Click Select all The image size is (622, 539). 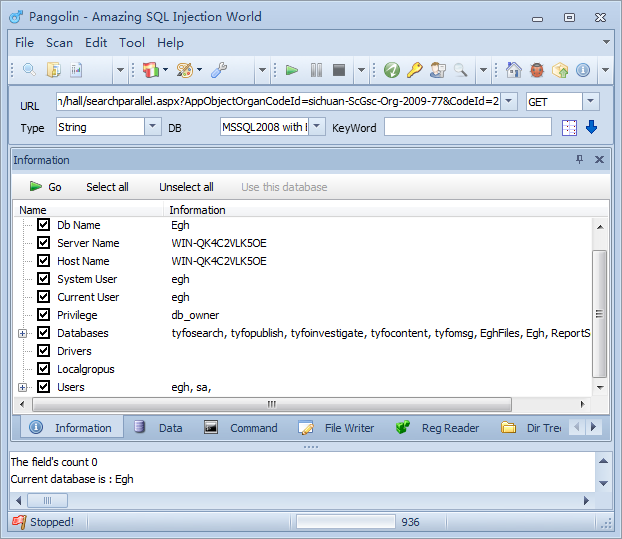coord(107,186)
